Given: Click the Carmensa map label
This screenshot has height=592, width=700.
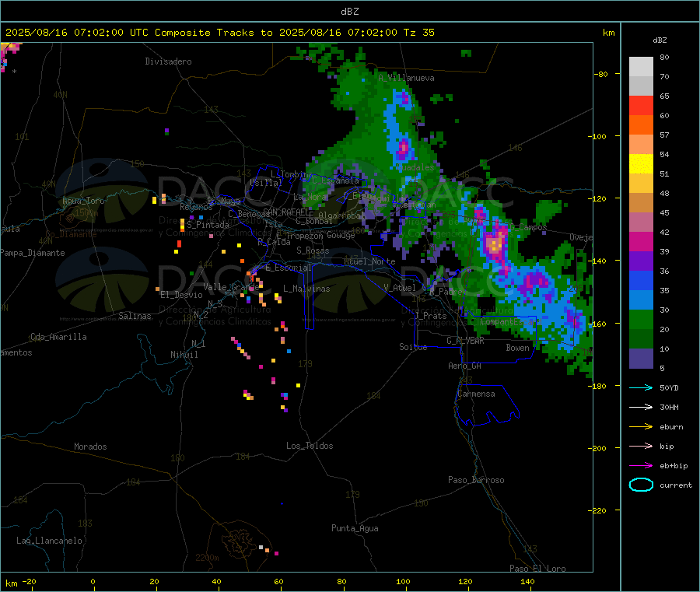Looking at the screenshot, I should 476,394.
